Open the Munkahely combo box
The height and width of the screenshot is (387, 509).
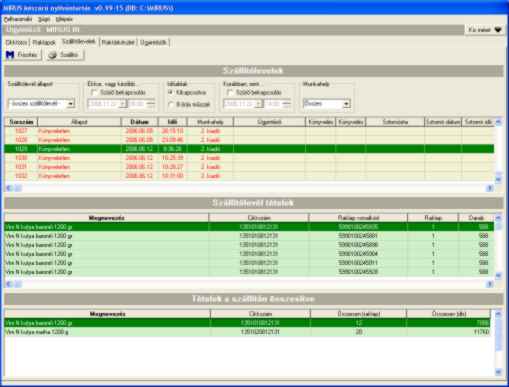coord(327,104)
